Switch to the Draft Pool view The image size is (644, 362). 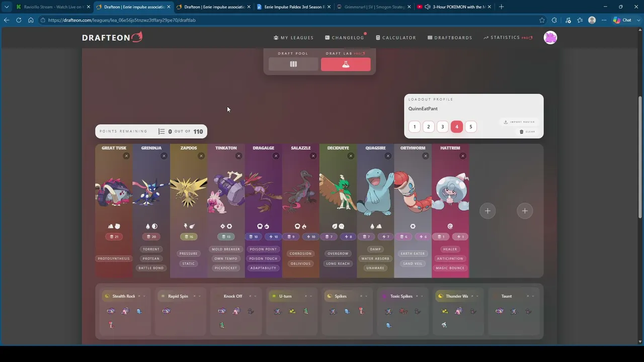click(x=293, y=64)
